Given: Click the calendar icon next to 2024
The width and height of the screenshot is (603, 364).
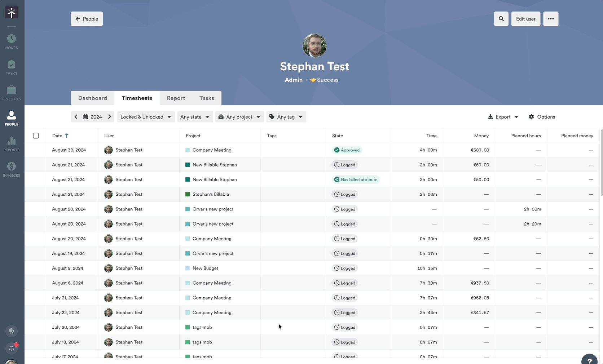Looking at the screenshot, I should tap(85, 117).
